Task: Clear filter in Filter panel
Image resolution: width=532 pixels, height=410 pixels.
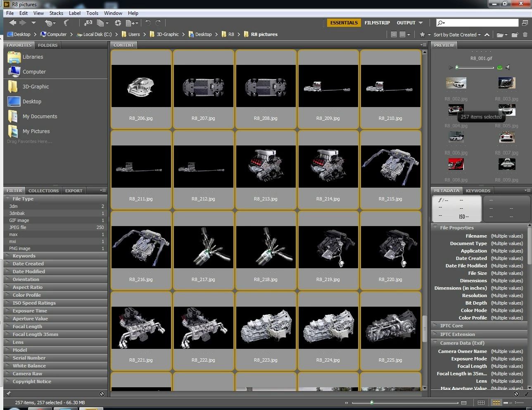Action: pos(102,394)
